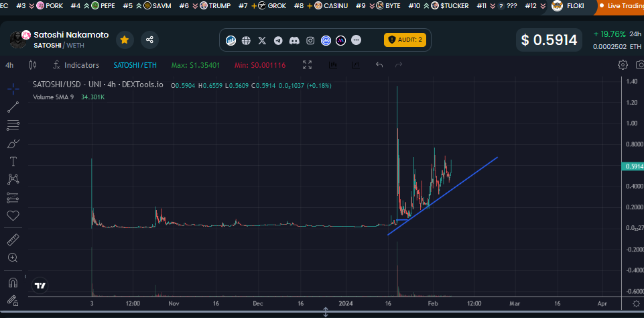The width and height of the screenshot is (644, 318).
Task: Toggle fullscreen chart mode
Action: click(x=307, y=65)
